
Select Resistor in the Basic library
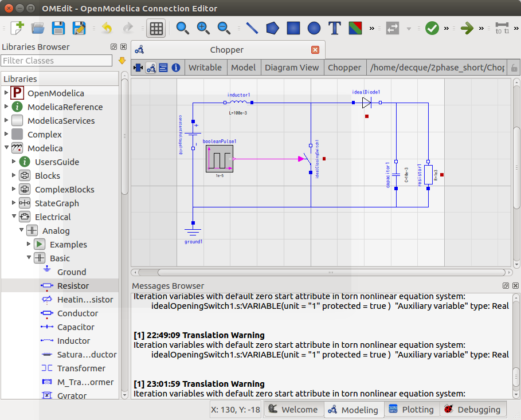(x=73, y=286)
